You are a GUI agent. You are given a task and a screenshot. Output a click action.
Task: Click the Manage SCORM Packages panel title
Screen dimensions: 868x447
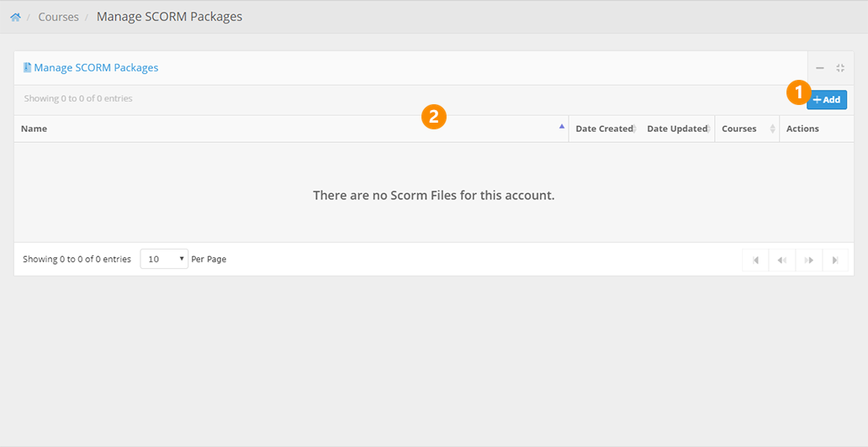(96, 67)
